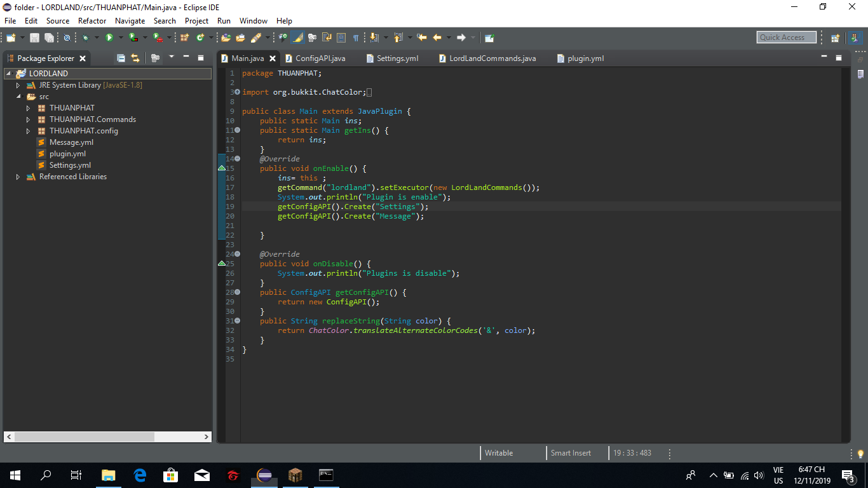Screen dimensions: 868x488
Task: Click Collapse All in Package Explorer
Action: [x=121, y=58]
